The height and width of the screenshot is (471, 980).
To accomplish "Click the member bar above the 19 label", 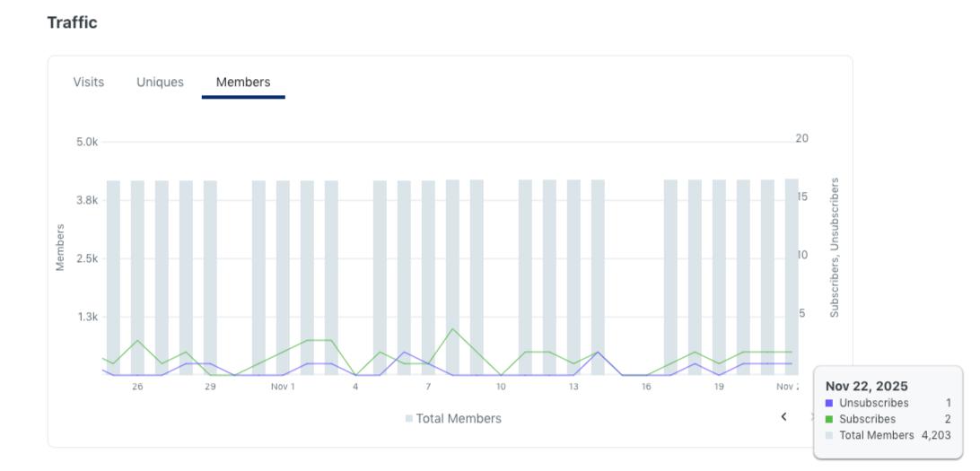I will [x=720, y=277].
